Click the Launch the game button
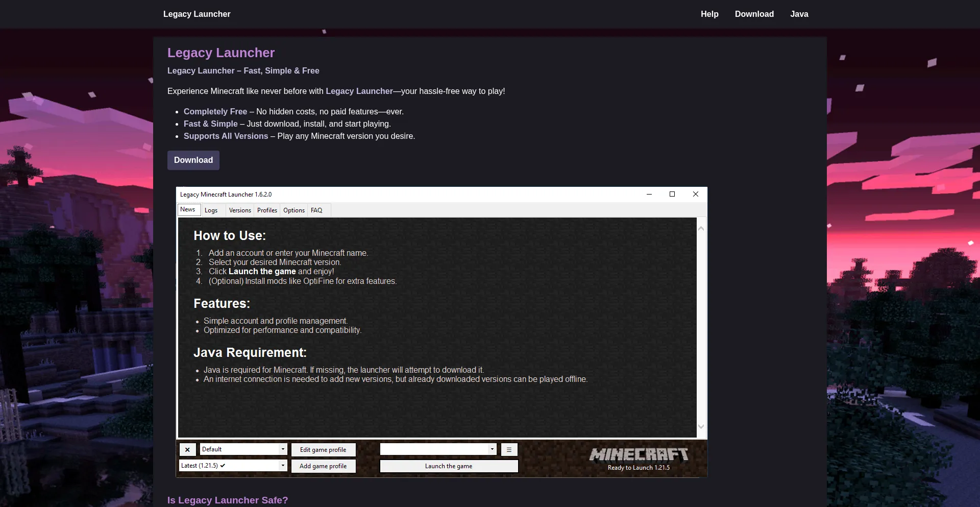980x507 pixels. 449,466
